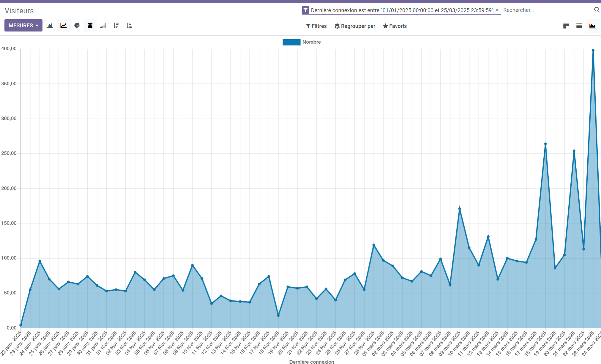The height and width of the screenshot is (364, 601).
Task: Toggle the Nombre legend swatch
Action: (291, 42)
